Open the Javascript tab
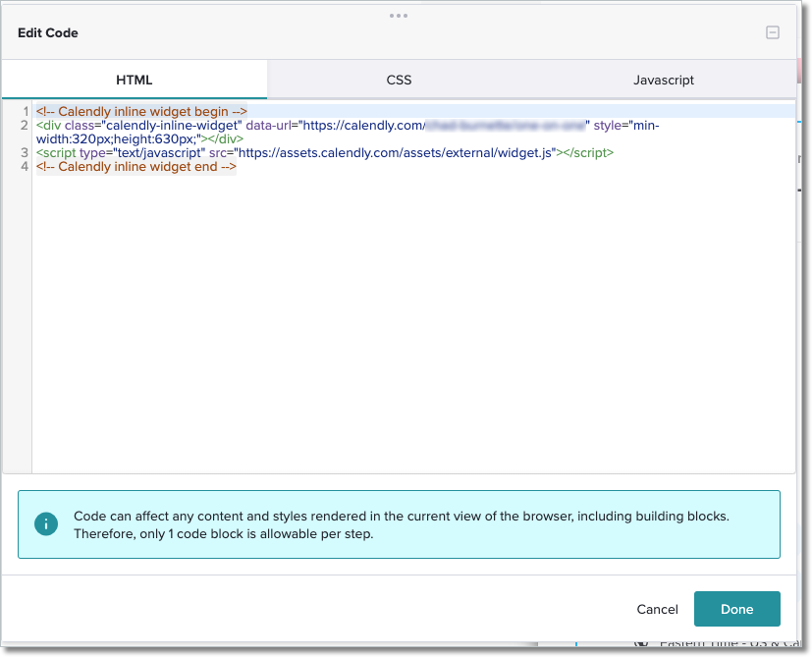812x657 pixels. (664, 80)
